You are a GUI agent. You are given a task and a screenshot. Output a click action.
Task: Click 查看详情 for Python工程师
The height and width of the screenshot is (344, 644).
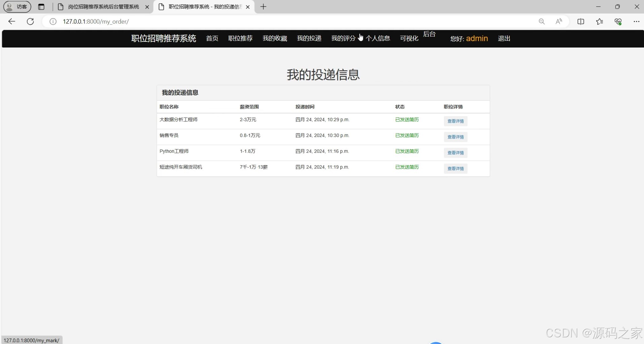point(455,153)
